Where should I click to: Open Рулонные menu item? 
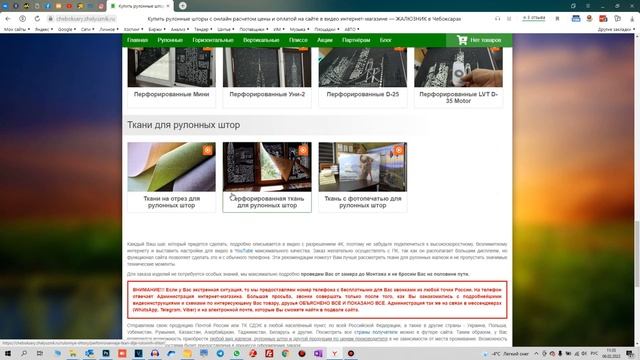170,40
